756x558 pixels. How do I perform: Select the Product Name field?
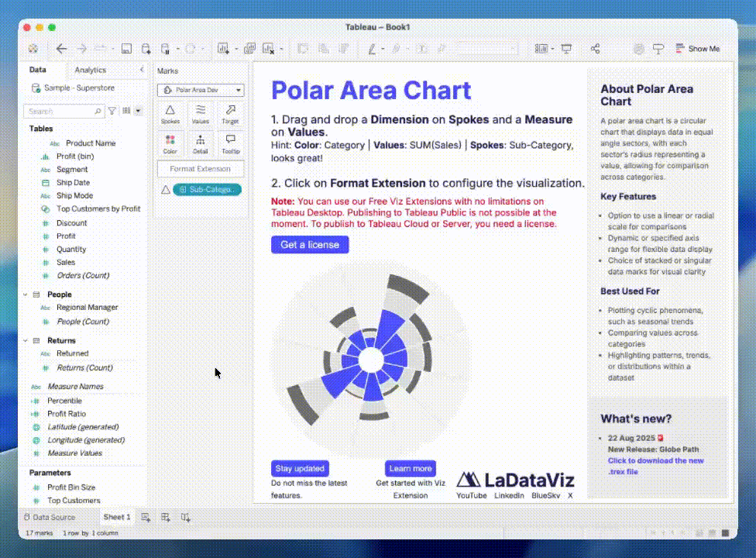point(91,143)
